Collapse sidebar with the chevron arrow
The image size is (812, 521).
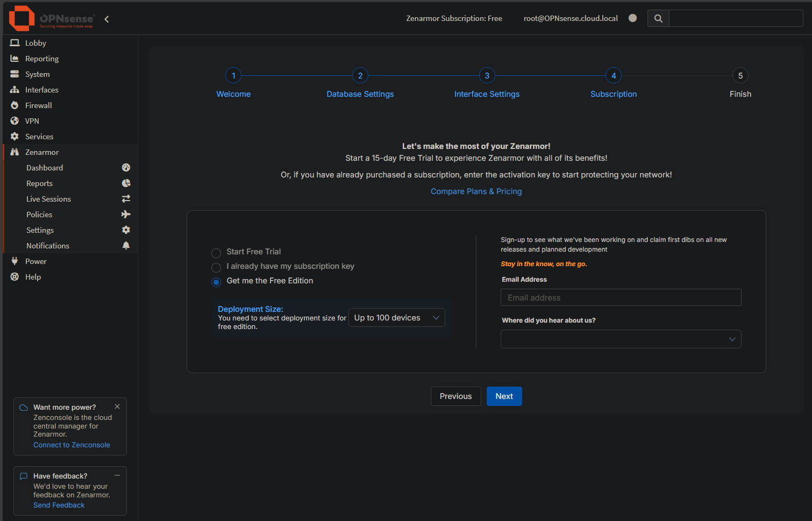106,19
